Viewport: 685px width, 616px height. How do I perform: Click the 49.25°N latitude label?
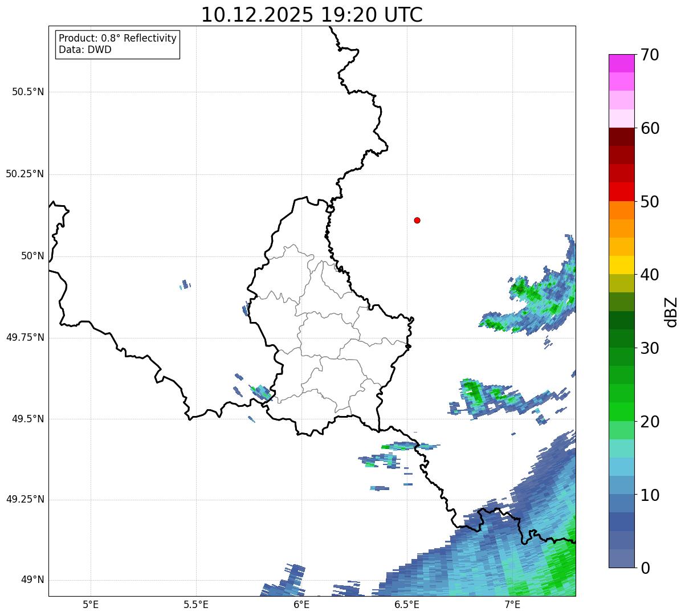point(25,500)
